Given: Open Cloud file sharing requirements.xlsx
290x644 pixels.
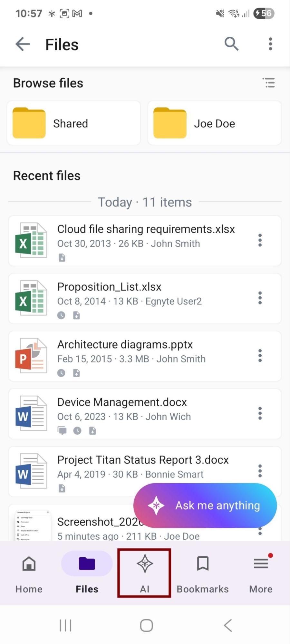Looking at the screenshot, I should [146, 229].
